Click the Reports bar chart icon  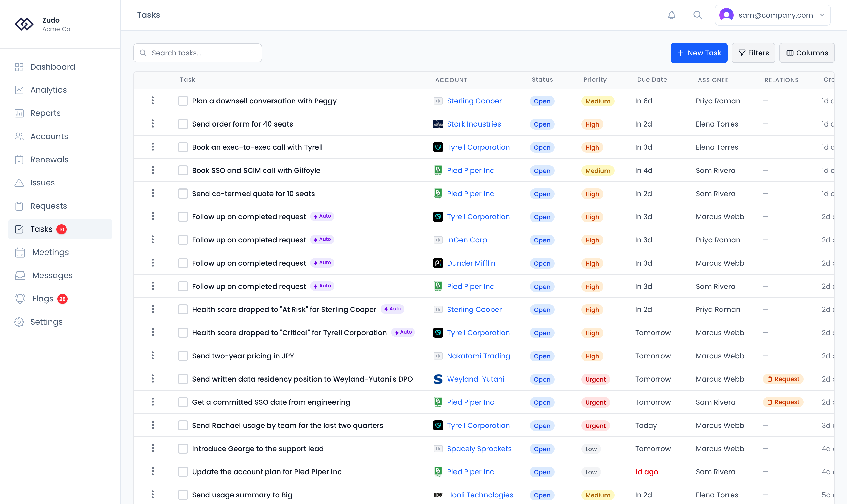[x=19, y=113]
